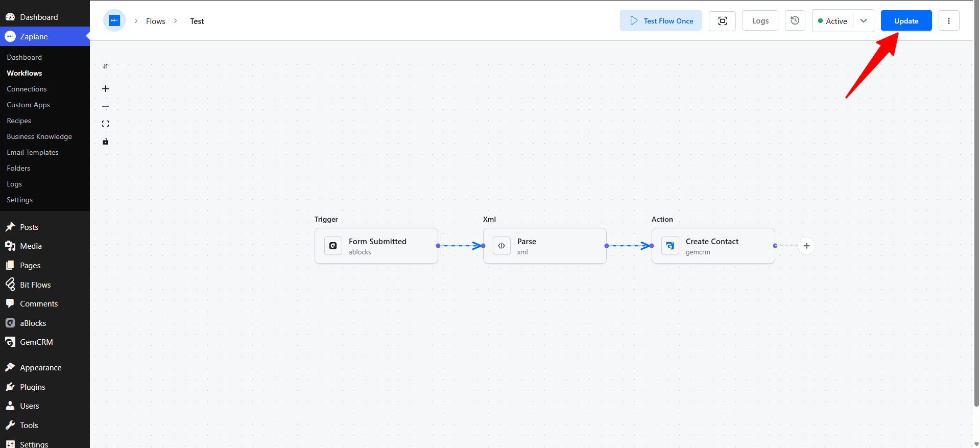Open the flow history clock icon

tap(795, 21)
